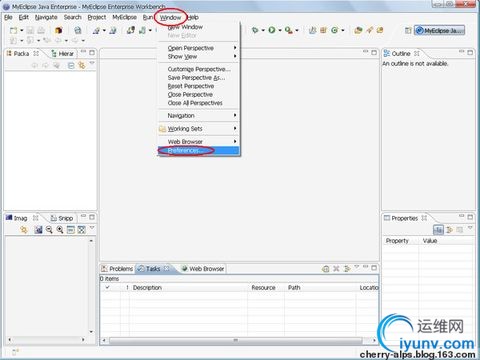Click the blue image icon in Image Preview toolbar
480x360 pixels.
click(x=39, y=229)
